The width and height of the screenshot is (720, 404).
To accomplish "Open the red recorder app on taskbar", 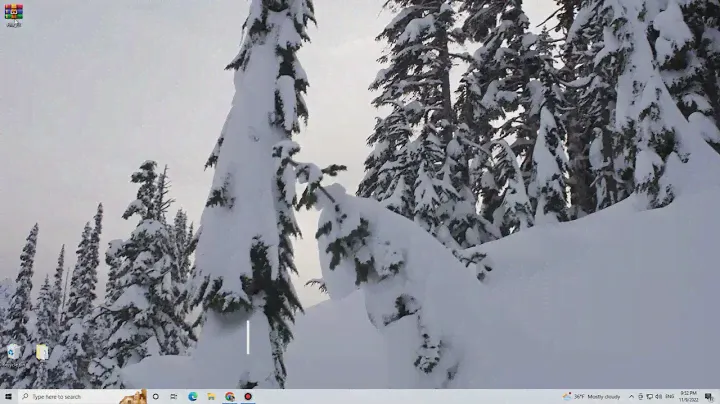I will tap(248, 396).
